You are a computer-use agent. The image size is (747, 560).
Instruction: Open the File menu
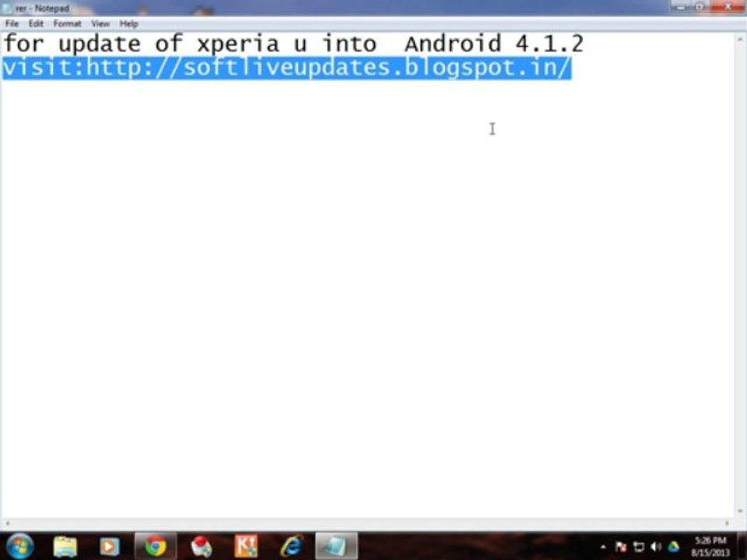point(12,24)
